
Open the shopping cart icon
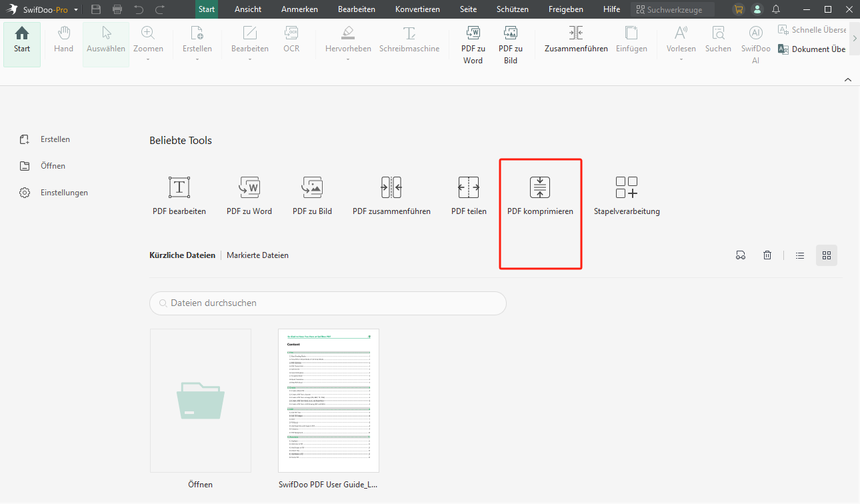(738, 9)
